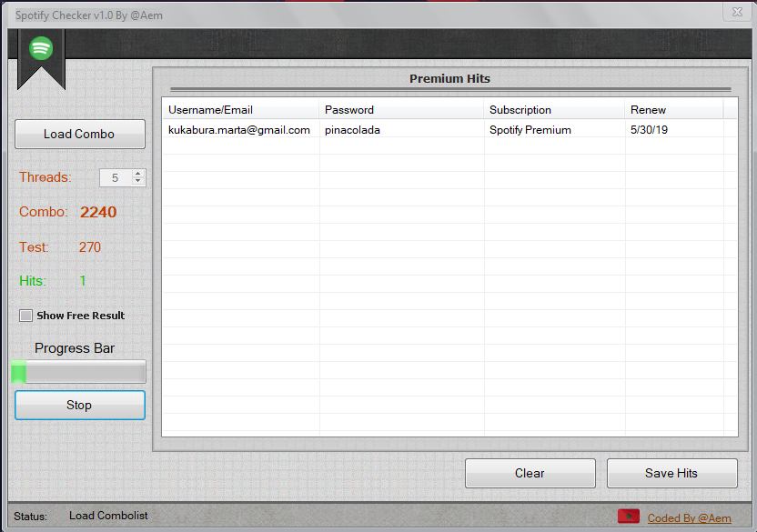The image size is (757, 532).
Task: Click the green Spotify logo icon
Action: (41, 48)
